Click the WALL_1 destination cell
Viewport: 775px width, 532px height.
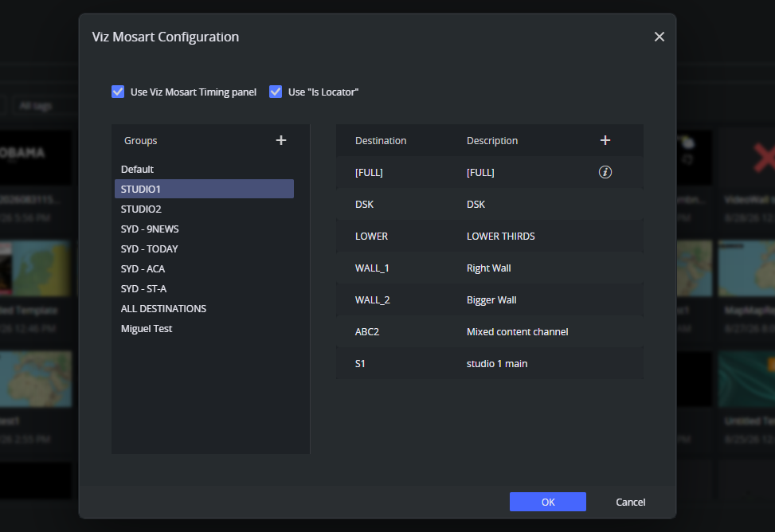[x=372, y=268]
